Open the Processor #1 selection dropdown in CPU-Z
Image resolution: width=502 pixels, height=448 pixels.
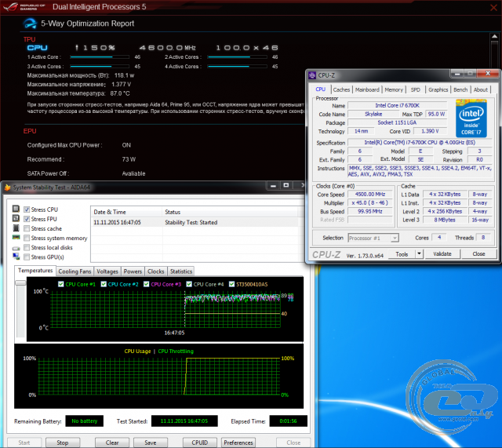(x=373, y=238)
